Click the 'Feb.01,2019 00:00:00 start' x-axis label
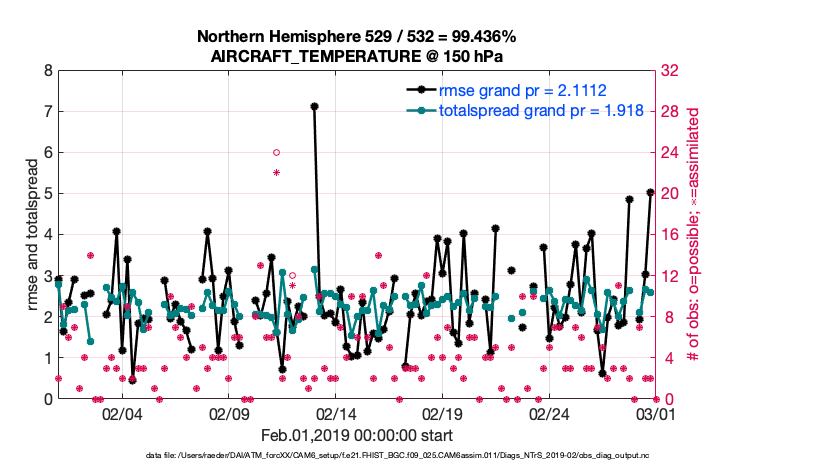The image size is (830, 470). [356, 436]
